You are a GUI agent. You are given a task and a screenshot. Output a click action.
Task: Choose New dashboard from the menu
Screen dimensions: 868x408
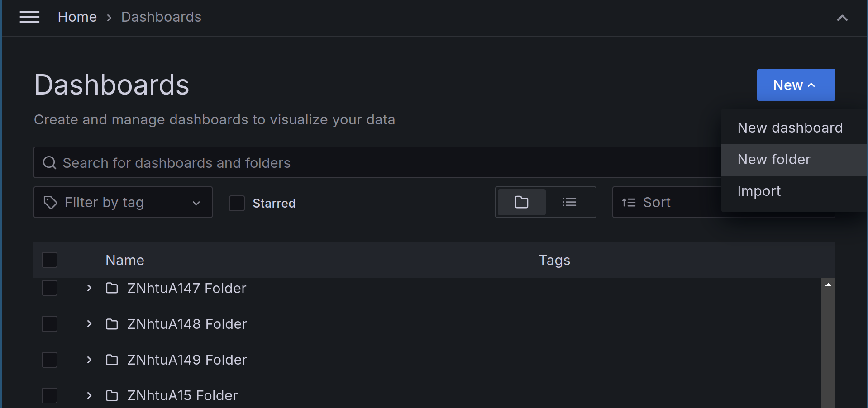pyautogui.click(x=790, y=128)
